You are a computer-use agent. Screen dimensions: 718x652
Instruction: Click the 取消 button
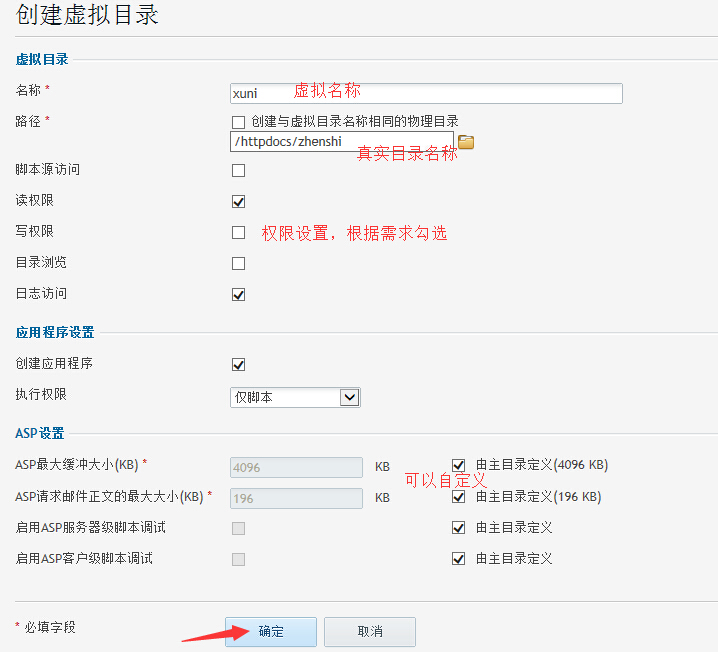pyautogui.click(x=370, y=632)
